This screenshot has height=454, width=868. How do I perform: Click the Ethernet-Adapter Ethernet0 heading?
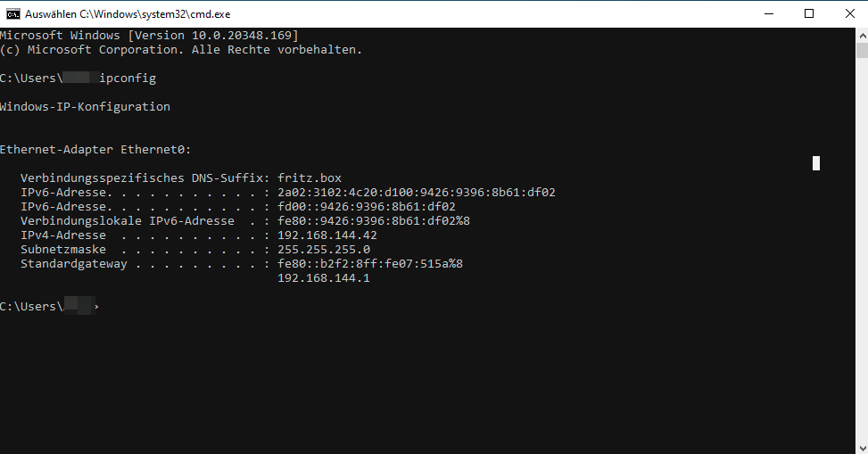click(x=95, y=150)
